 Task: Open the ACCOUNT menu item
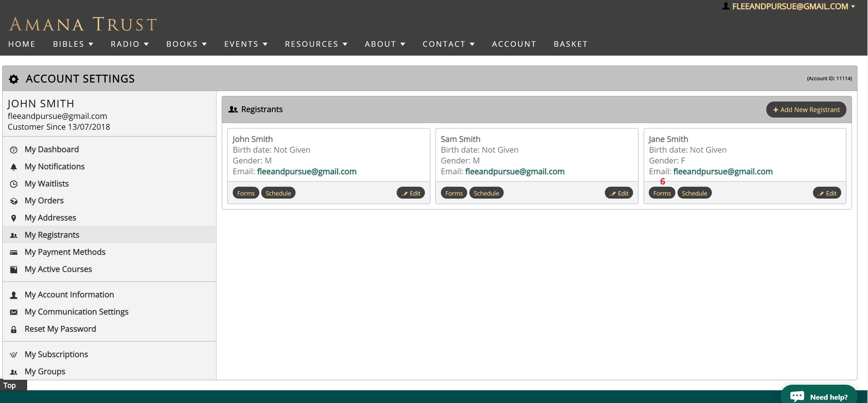(514, 44)
